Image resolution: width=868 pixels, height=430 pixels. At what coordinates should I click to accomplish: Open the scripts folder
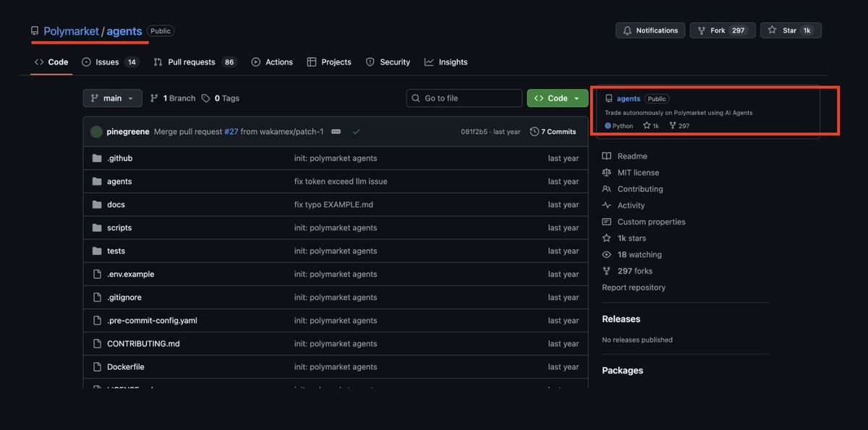(119, 228)
